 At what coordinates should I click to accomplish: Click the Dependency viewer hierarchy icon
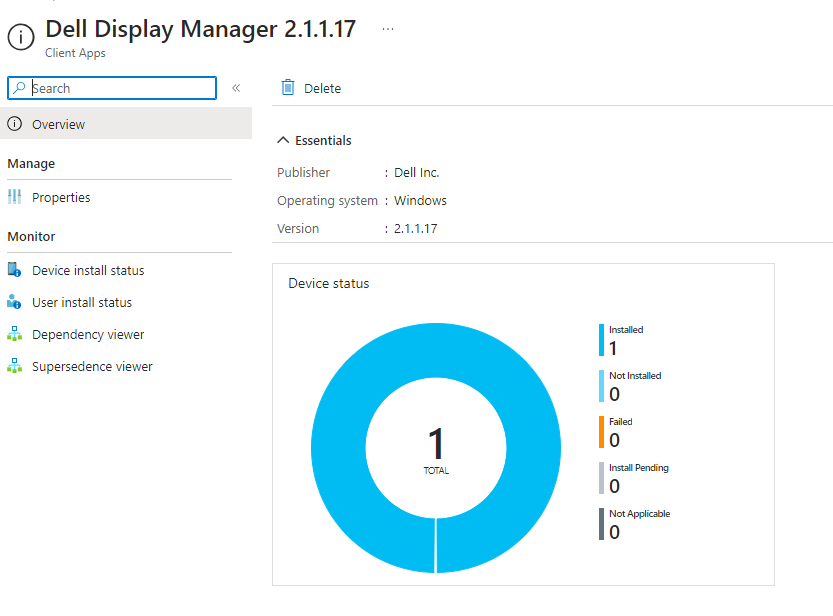pos(14,334)
